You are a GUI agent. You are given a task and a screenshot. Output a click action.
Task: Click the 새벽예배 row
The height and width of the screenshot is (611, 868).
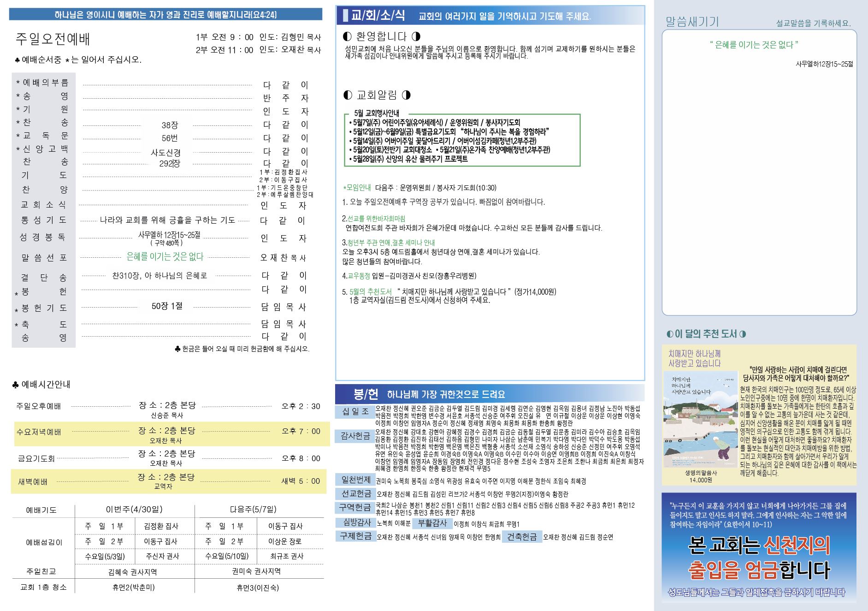click(169, 481)
